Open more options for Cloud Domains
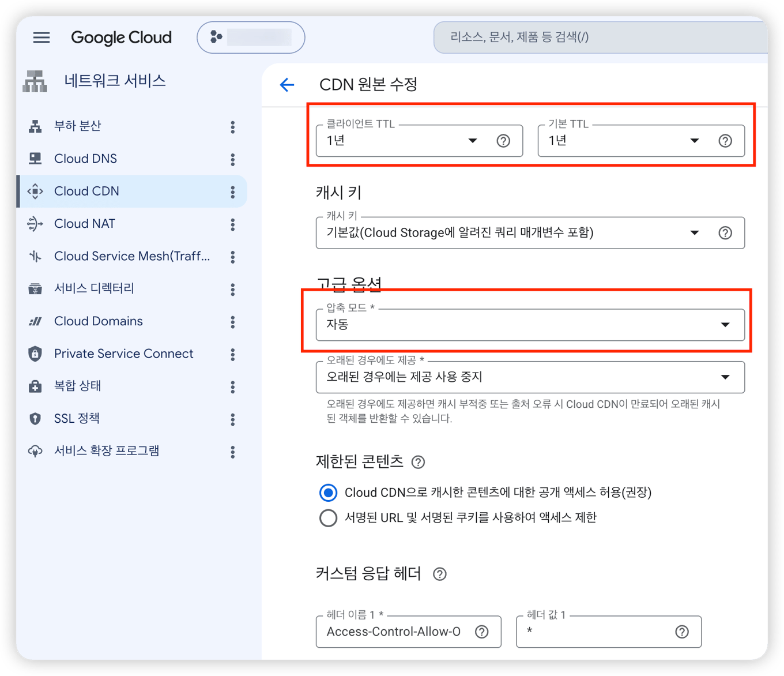 [x=233, y=322]
